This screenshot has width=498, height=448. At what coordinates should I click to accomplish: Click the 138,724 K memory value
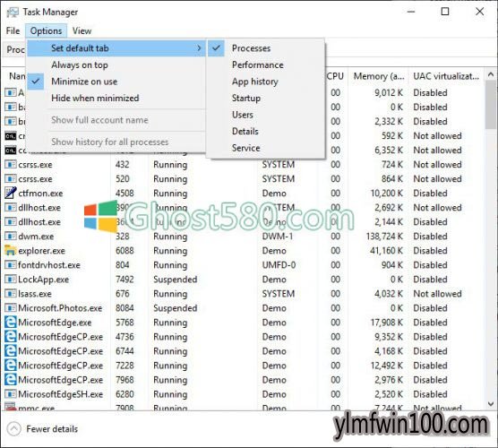384,237
